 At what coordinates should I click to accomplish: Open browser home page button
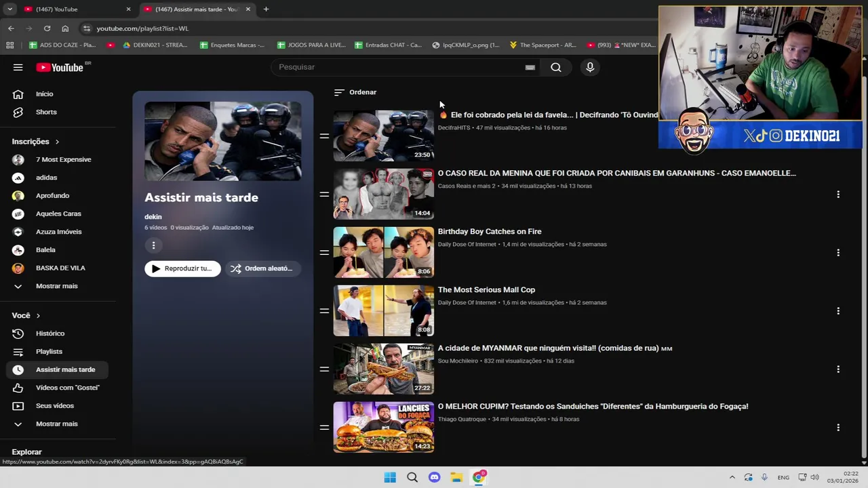pos(65,28)
